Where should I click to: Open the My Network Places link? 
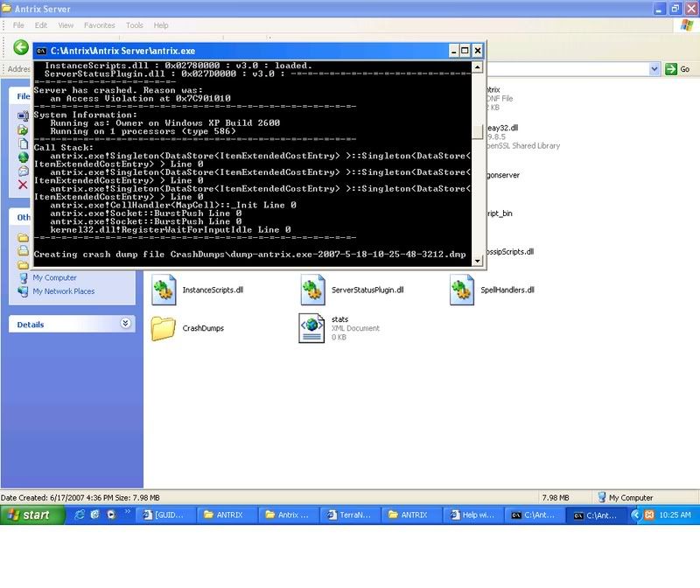(63, 291)
